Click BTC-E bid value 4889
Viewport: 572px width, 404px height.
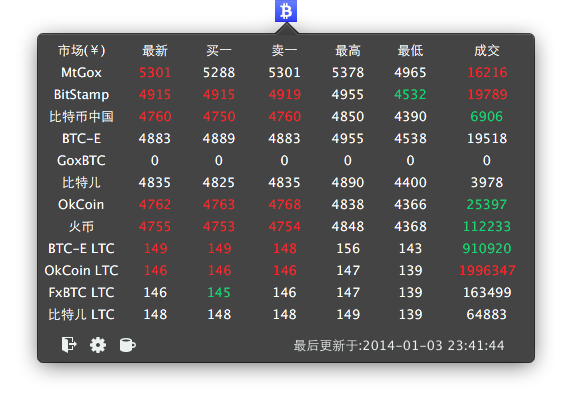point(219,138)
